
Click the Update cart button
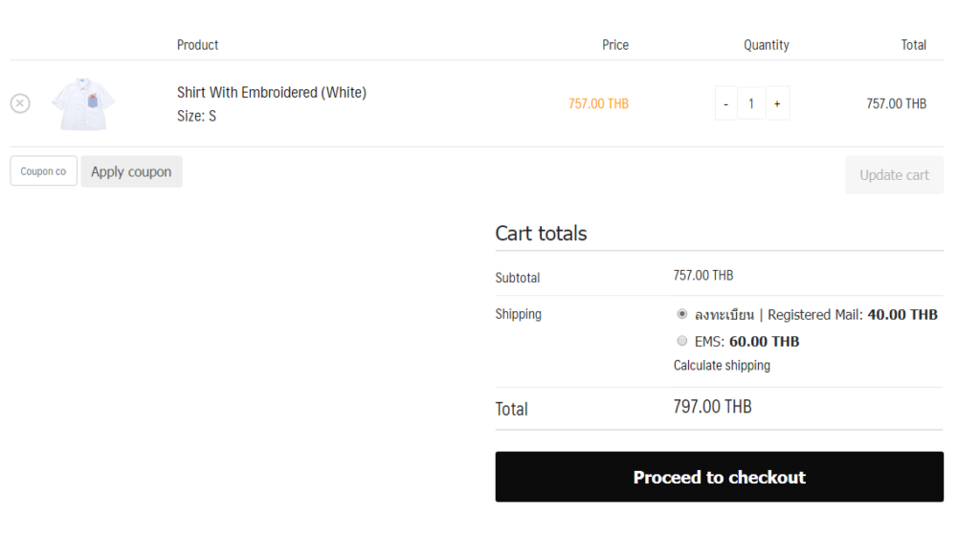(x=895, y=175)
